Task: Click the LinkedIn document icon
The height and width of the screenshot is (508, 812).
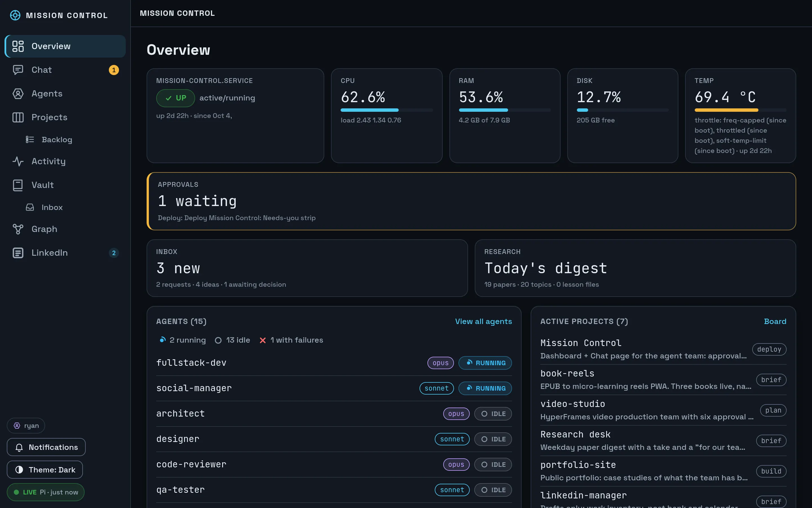Action: tap(18, 253)
